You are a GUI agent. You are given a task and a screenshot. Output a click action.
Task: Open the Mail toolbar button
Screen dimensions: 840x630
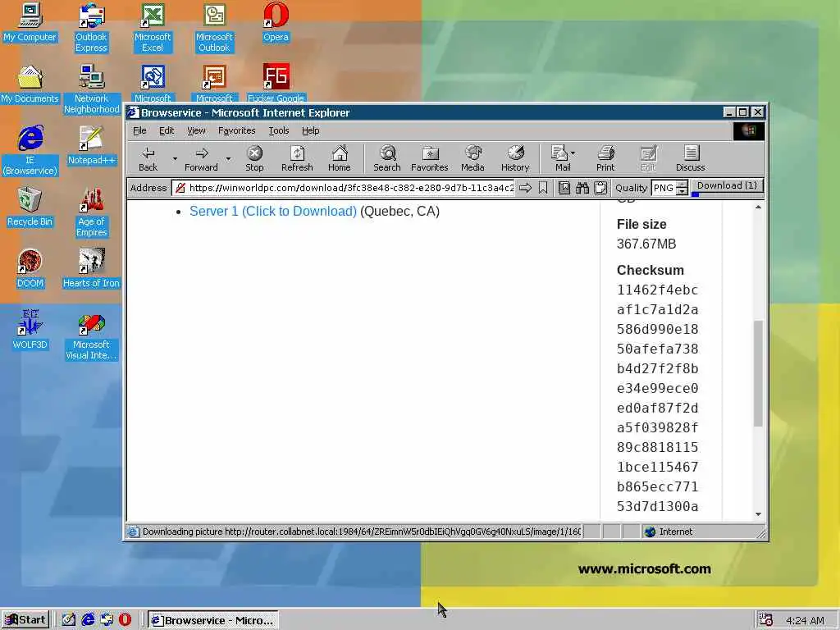point(559,159)
